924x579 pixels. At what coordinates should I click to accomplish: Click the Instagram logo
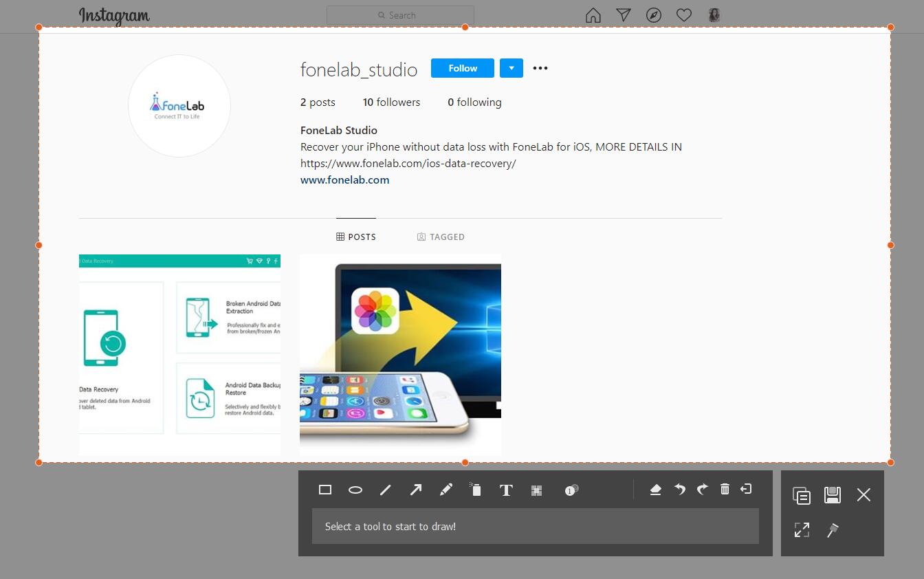point(114,15)
